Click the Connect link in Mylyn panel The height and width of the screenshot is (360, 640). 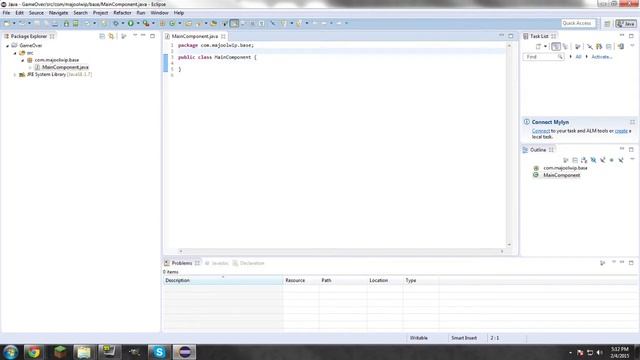[x=541, y=131]
